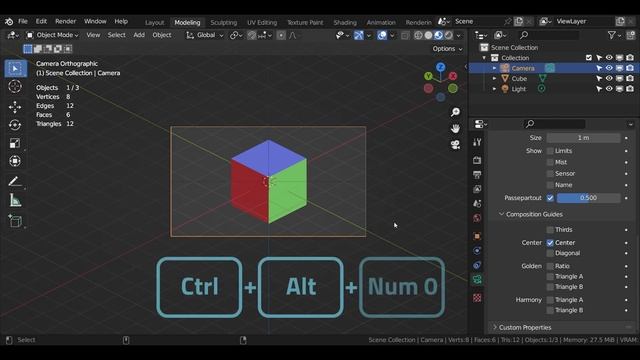This screenshot has width=640, height=360.
Task: Open the Global orientation dropdown
Action: (x=205, y=36)
